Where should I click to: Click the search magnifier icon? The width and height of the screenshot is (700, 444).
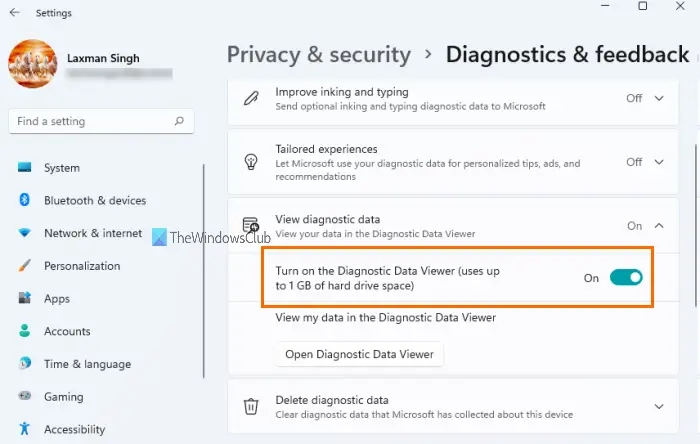pyautogui.click(x=179, y=121)
